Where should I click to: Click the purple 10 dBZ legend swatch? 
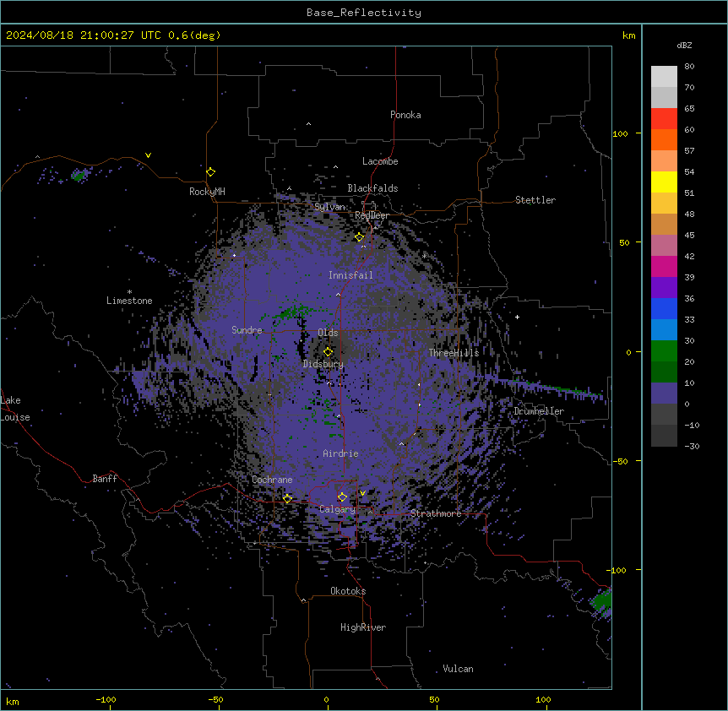[664, 393]
